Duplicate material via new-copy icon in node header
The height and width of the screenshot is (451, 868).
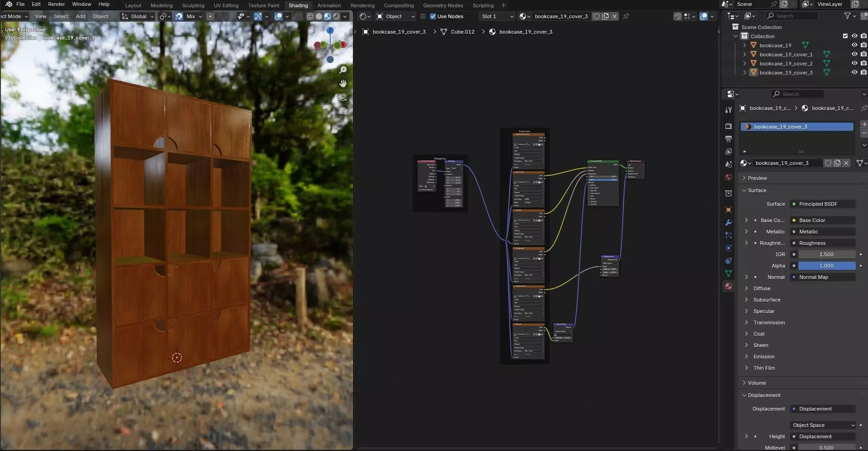[605, 16]
